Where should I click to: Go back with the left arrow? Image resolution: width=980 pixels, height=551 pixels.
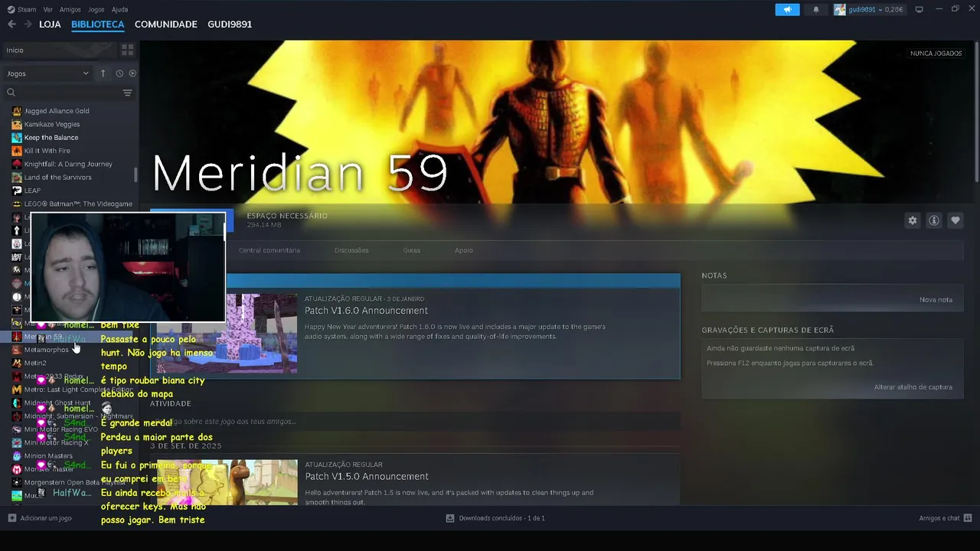11,24
